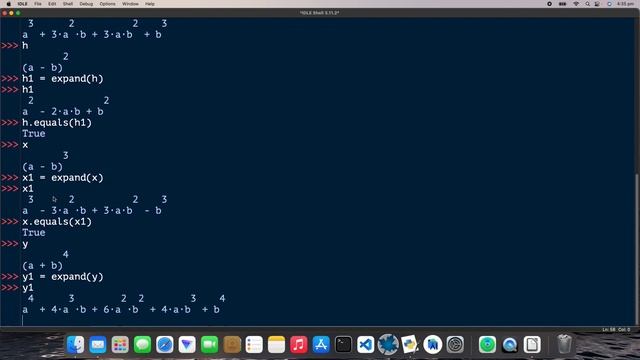
Task: Click the Python IDLE dock icon
Action: point(410,344)
